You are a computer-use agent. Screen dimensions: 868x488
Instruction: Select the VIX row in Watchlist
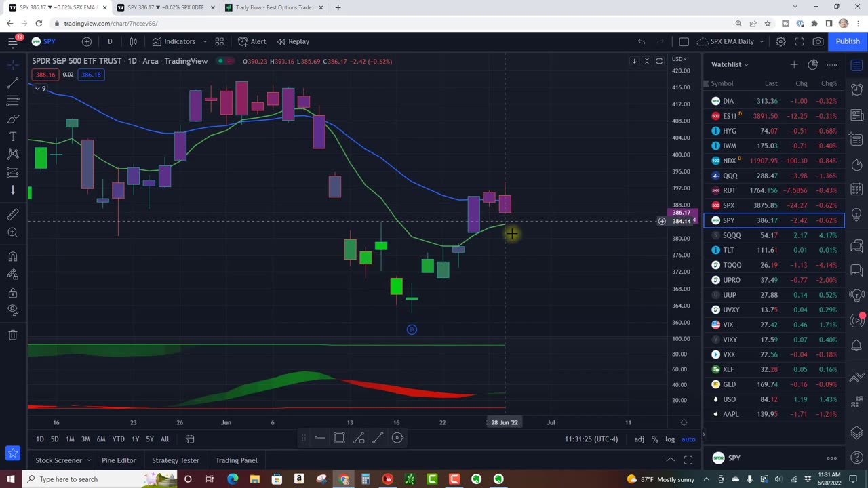pyautogui.click(x=774, y=325)
